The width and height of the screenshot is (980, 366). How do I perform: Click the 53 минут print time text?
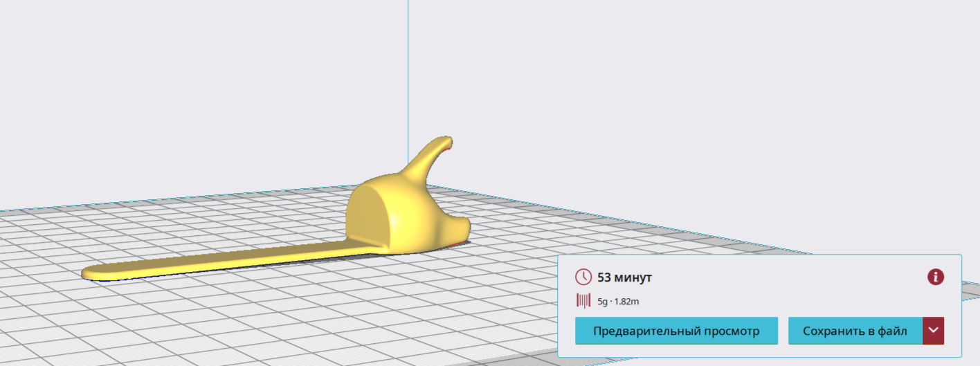624,277
